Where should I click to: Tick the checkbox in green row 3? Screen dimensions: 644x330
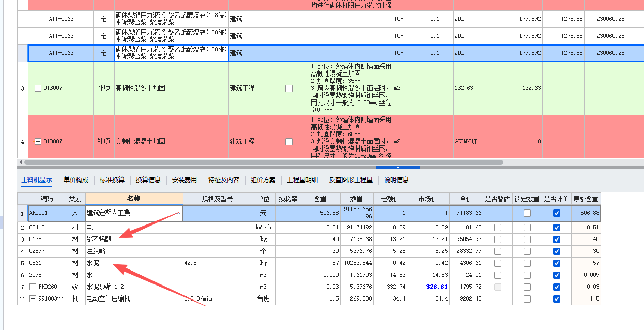(x=289, y=88)
